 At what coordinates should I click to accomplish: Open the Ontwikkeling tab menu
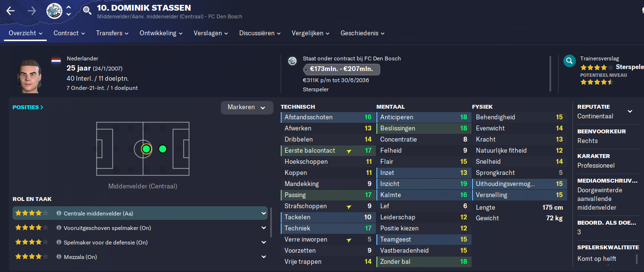[x=161, y=33]
